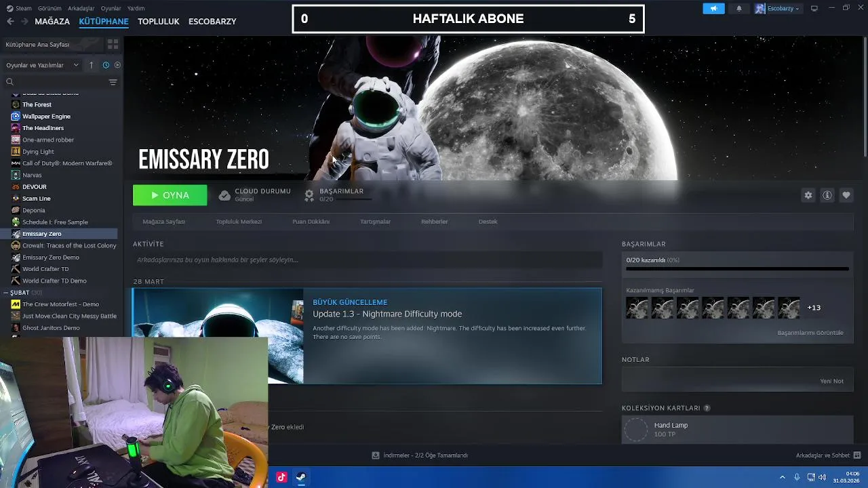Go back with the left arrow

click(x=10, y=21)
